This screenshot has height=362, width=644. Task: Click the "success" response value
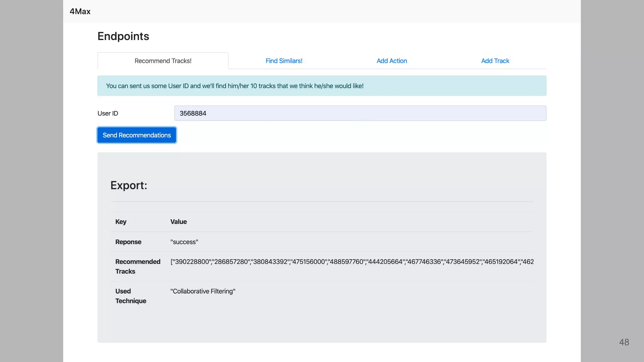184,242
